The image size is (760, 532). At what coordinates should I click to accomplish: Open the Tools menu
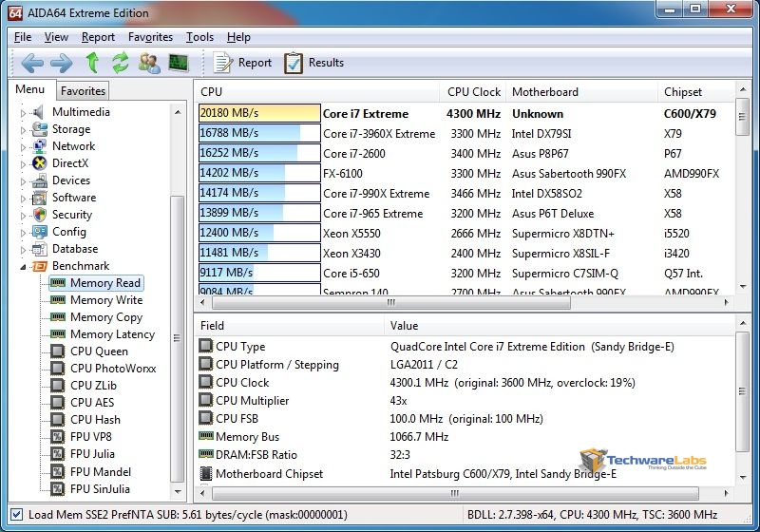point(199,37)
